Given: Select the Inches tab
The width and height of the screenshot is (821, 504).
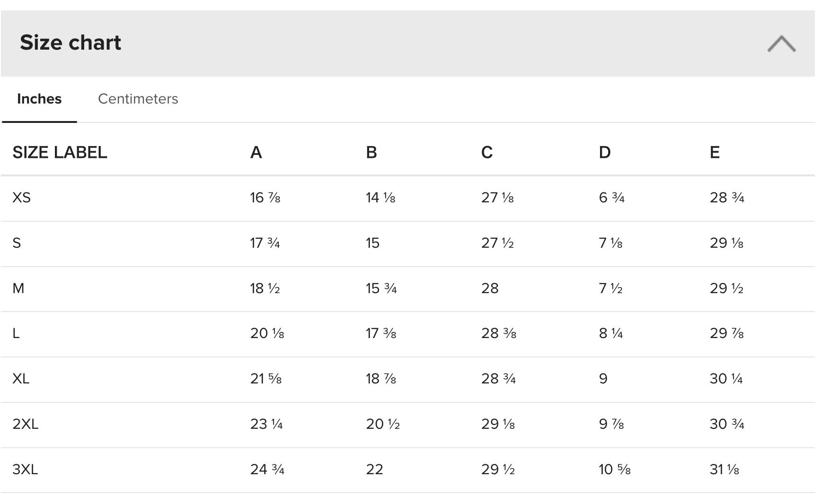Looking at the screenshot, I should [39, 99].
